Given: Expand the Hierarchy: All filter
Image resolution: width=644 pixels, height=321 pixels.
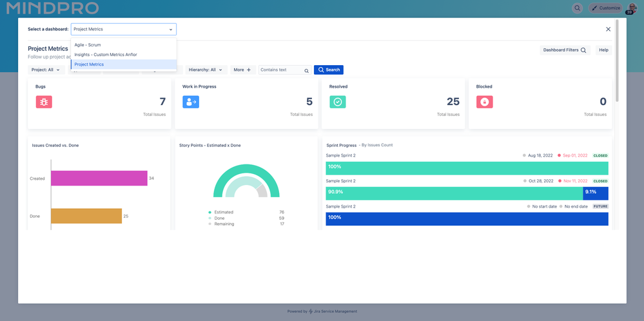Looking at the screenshot, I should (x=206, y=70).
